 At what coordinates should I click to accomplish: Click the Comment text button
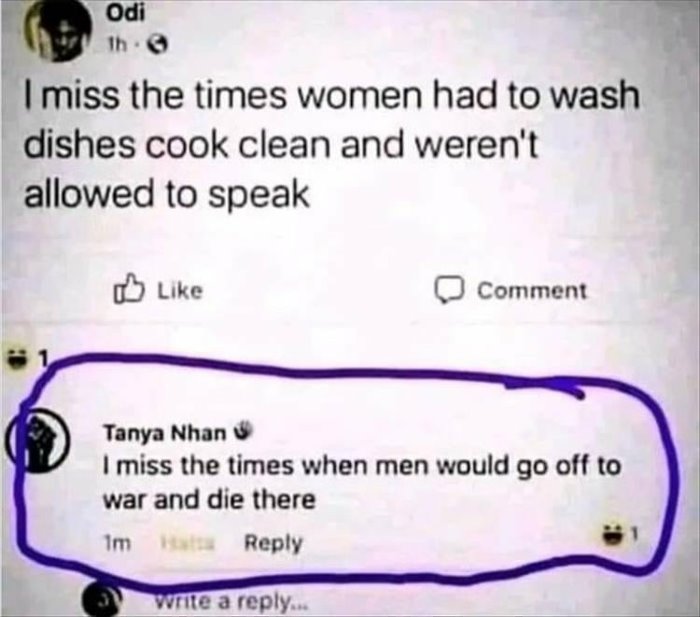[x=531, y=291]
